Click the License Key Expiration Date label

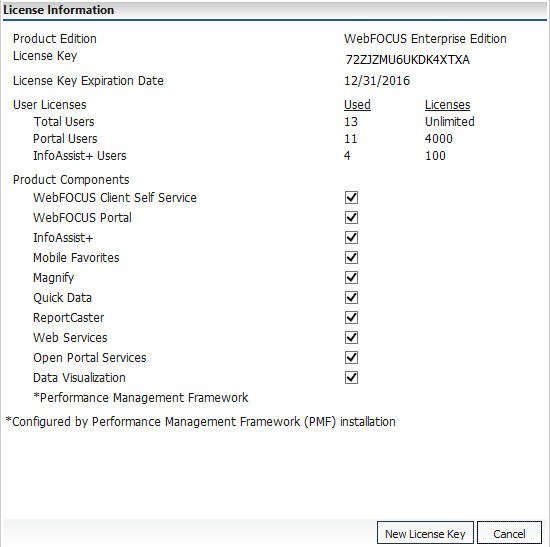point(88,81)
